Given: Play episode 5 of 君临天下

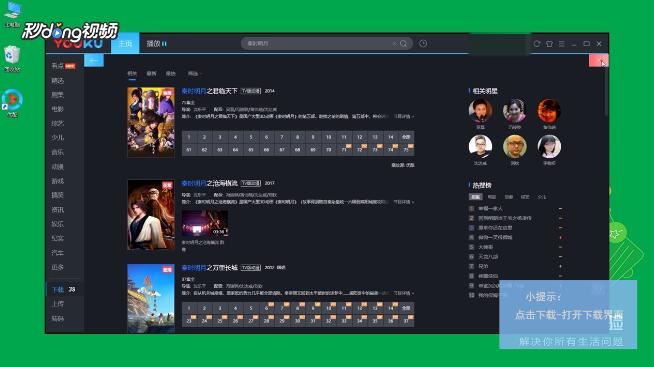Looking at the screenshot, I should [x=251, y=137].
